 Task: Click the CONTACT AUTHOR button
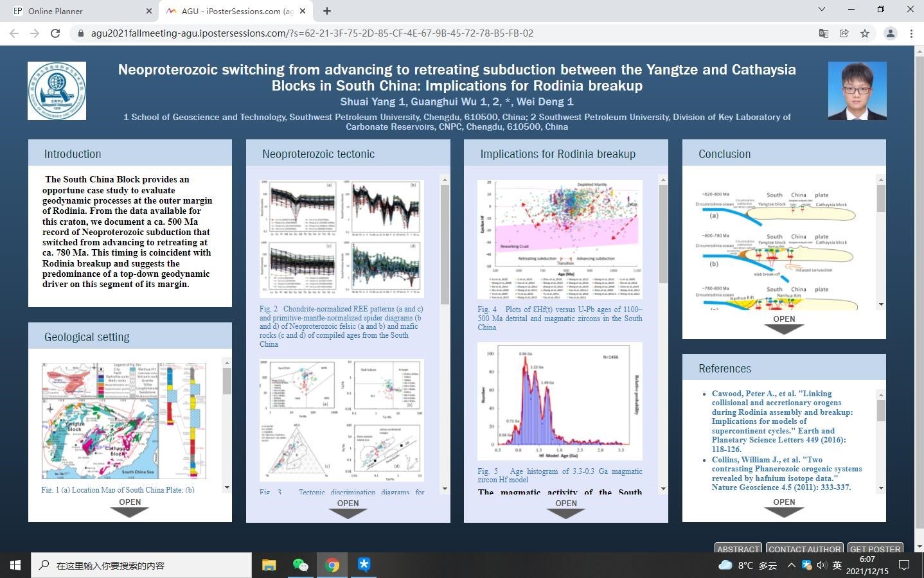tap(804, 549)
